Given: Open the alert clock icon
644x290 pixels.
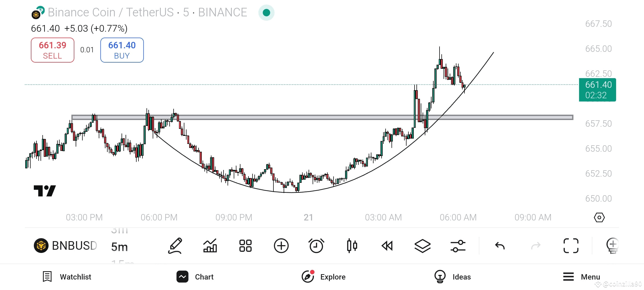Looking at the screenshot, I should click(316, 246).
